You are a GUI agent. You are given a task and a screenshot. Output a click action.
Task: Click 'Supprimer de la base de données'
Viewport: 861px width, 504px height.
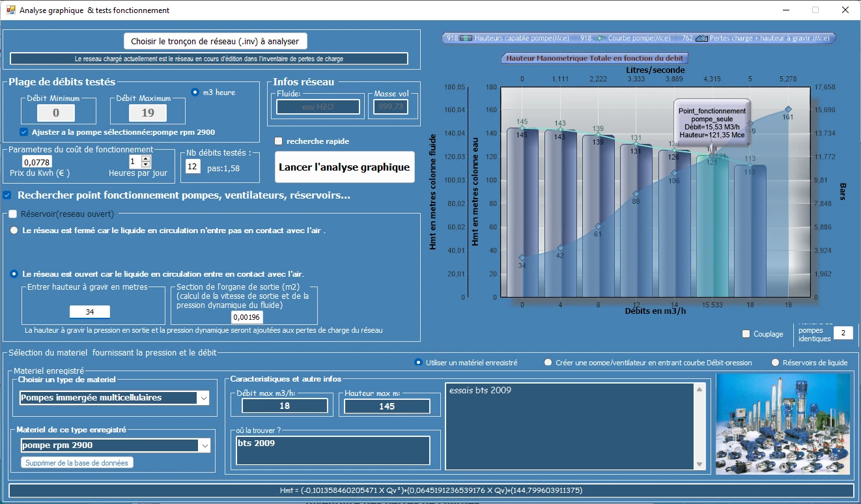[x=78, y=463]
